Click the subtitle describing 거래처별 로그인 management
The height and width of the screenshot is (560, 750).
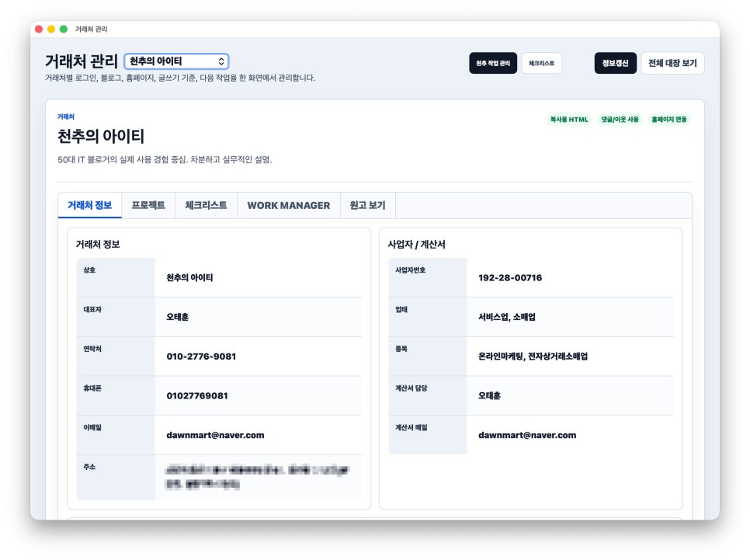[x=180, y=78]
